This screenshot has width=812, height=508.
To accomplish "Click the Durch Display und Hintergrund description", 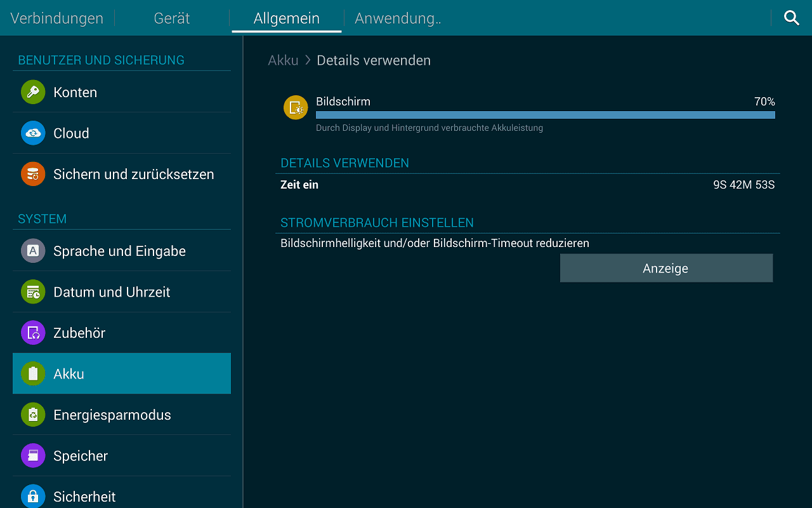I will 429,128.
